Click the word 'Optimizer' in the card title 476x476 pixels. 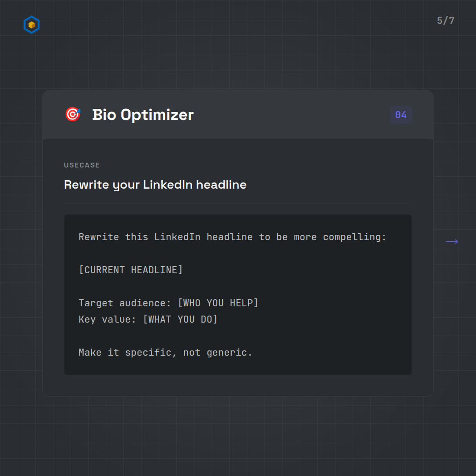157,115
